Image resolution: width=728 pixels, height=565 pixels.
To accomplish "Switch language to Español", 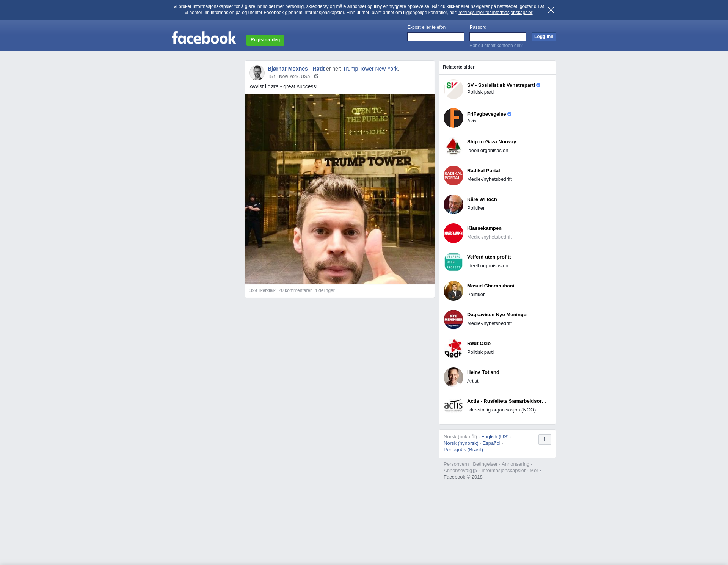I will point(491,443).
